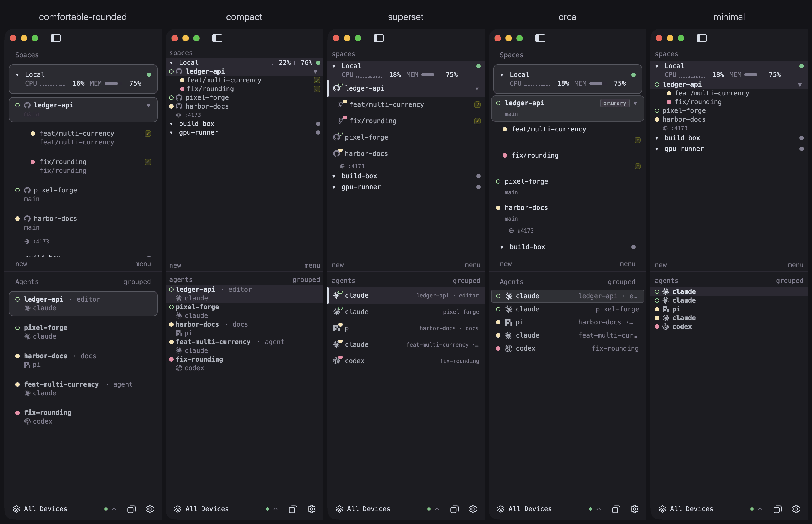Viewport: 812px width, 524px height.
Task: Expand devices chevron in comfortable-rounded footer
Action: pyautogui.click(x=114, y=509)
